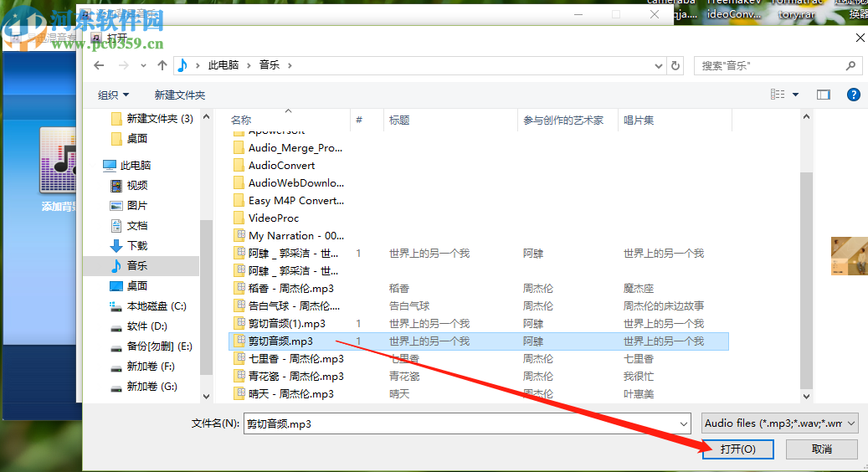This screenshot has height=472, width=868.
Task: Change the view layout icon
Action: point(778,95)
